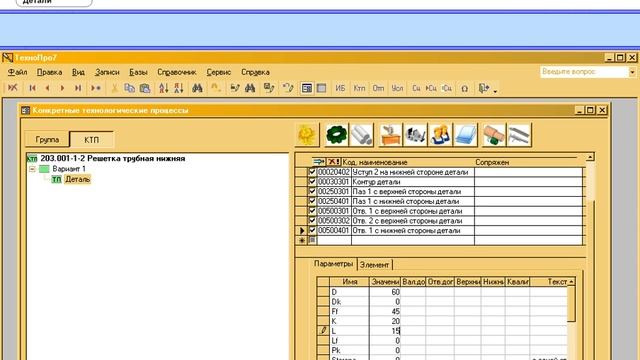Open the Сервис menu

click(x=219, y=72)
